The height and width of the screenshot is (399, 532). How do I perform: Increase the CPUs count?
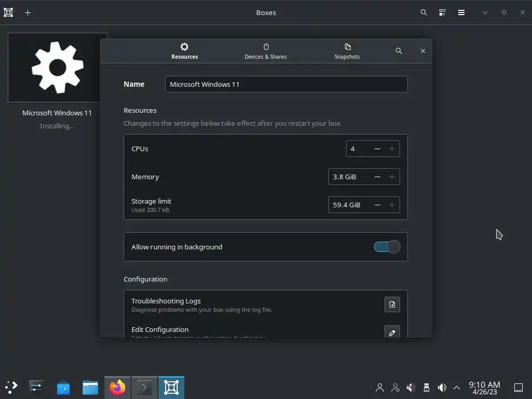tap(392, 149)
